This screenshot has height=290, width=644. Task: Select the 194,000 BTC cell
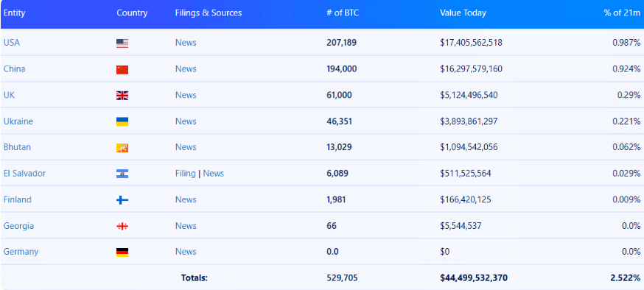pos(342,68)
